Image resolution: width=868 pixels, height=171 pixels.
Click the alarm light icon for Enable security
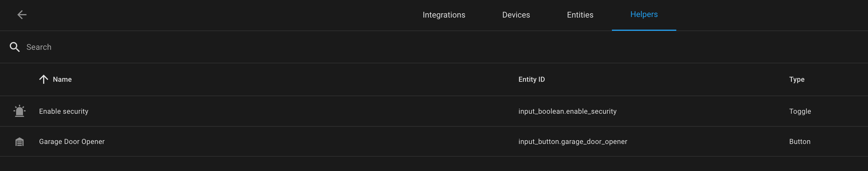click(x=20, y=111)
